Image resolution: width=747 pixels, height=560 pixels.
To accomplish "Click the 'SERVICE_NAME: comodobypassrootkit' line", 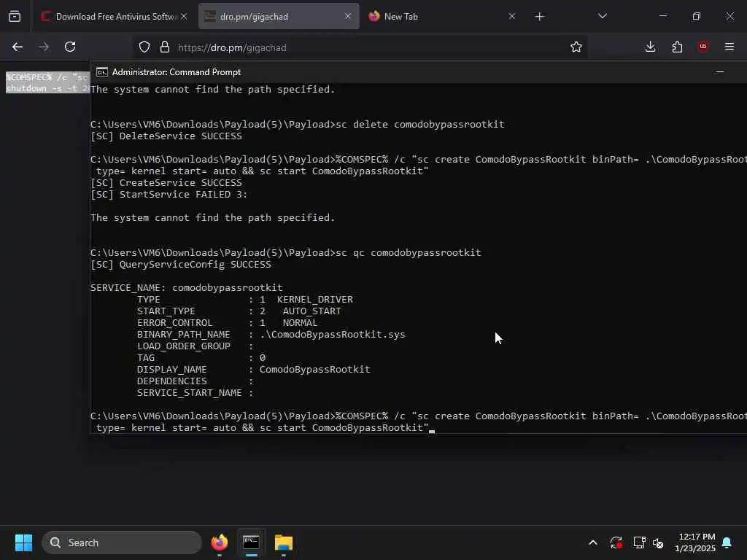I will pyautogui.click(x=186, y=287).
